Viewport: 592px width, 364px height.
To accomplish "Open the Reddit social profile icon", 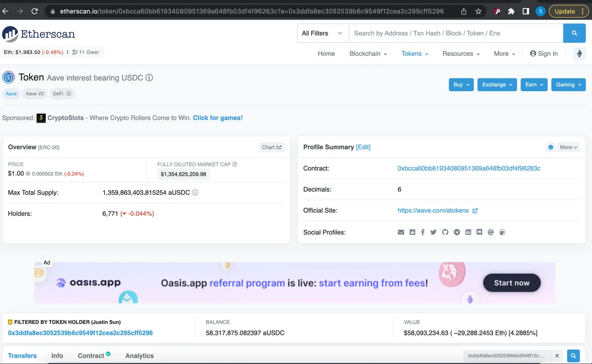I will (x=412, y=232).
